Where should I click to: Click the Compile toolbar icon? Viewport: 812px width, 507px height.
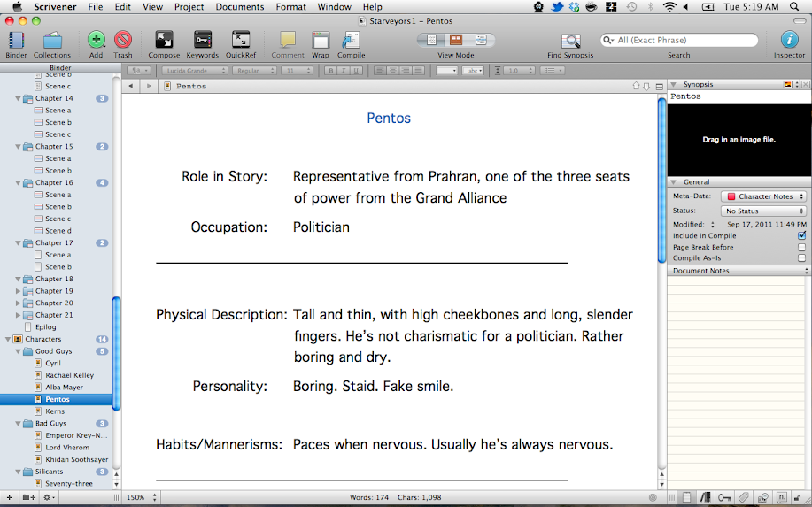coord(351,41)
